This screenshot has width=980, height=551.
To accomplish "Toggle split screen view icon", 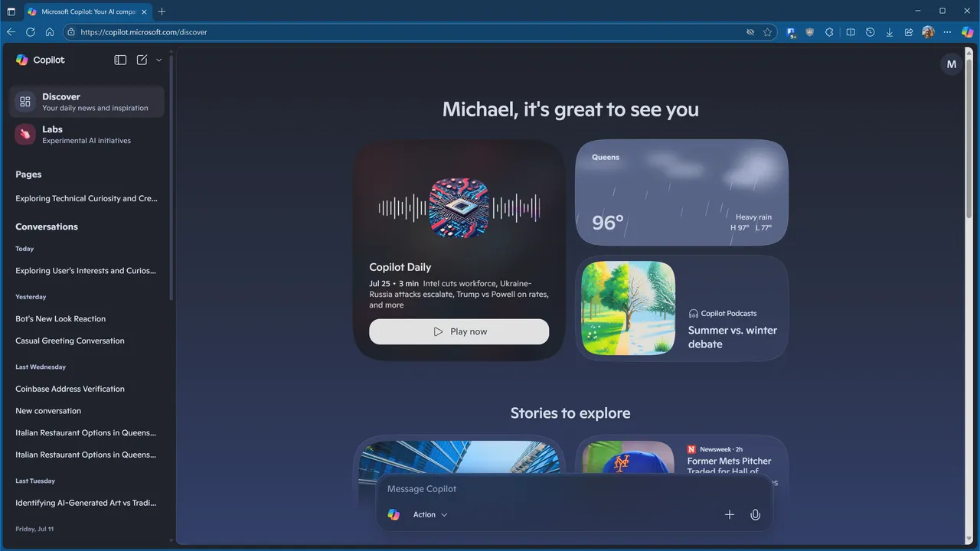I will point(851,32).
